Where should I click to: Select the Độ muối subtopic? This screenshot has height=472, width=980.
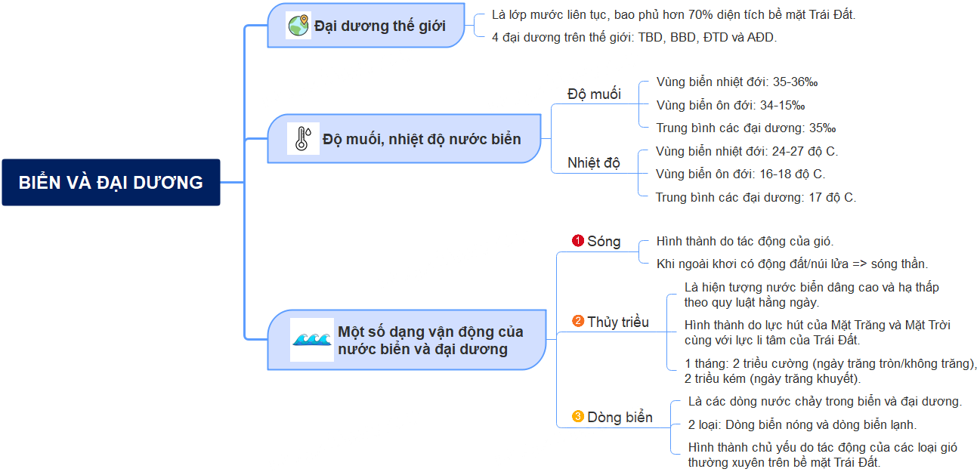click(x=594, y=94)
